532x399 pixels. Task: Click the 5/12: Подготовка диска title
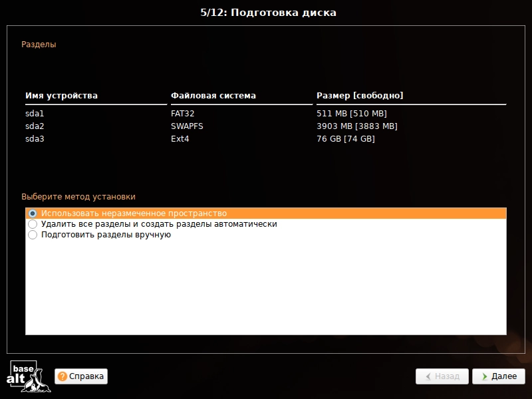point(269,13)
